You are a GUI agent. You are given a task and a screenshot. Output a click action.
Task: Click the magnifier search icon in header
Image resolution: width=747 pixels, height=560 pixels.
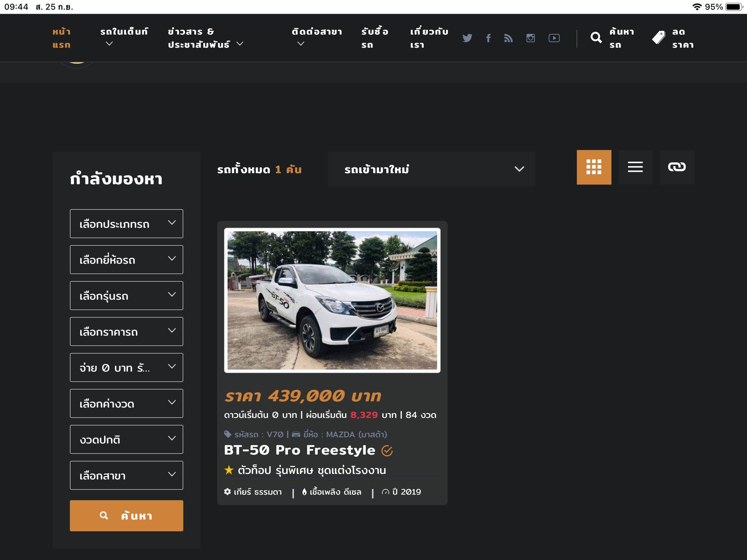596,38
